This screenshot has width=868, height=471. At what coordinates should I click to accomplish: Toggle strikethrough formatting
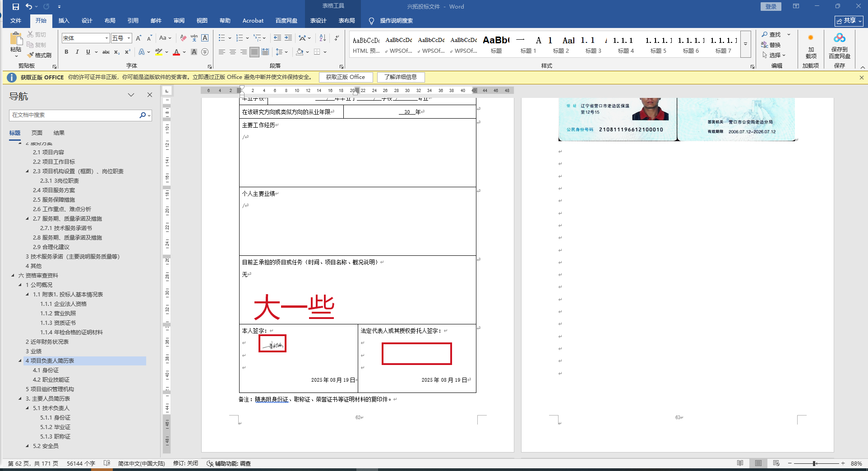[106, 52]
